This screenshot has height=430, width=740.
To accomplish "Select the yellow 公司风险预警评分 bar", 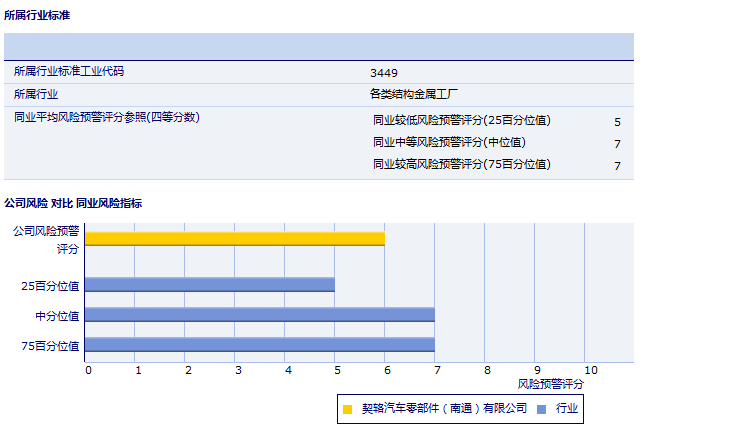I will click(234, 238).
